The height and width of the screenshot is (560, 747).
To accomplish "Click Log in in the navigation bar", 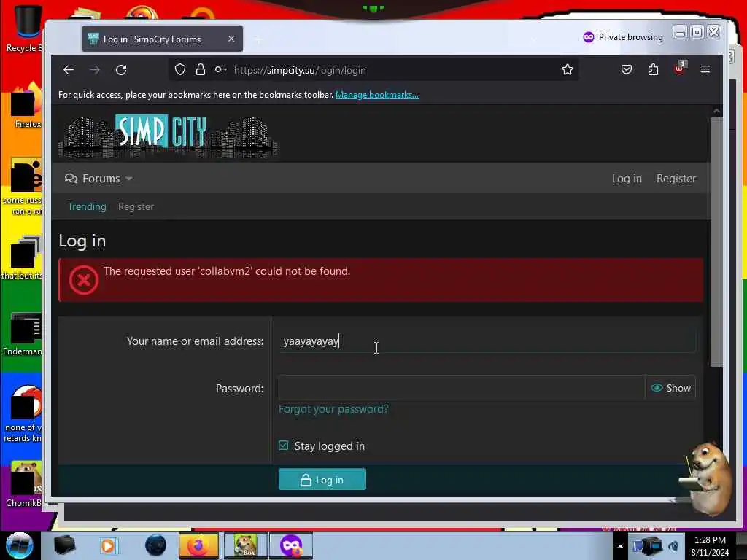I will (x=627, y=179).
